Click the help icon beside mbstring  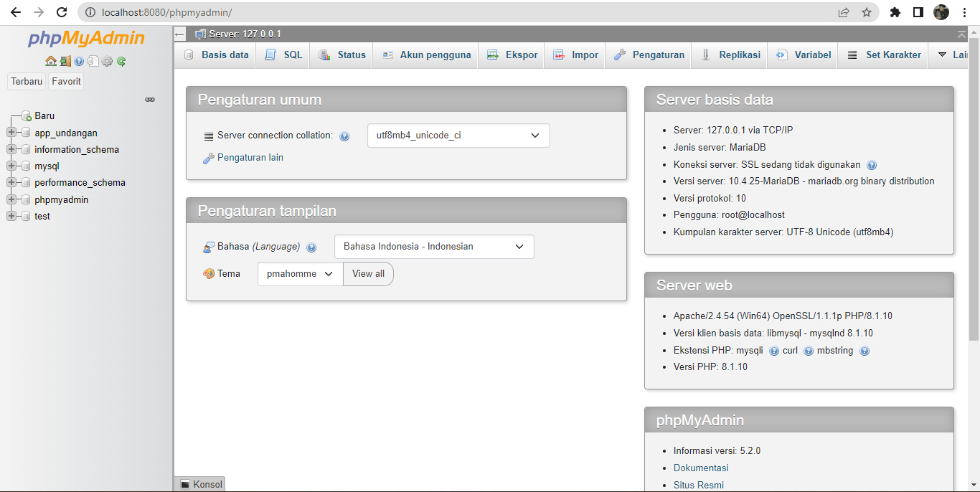[864, 351]
